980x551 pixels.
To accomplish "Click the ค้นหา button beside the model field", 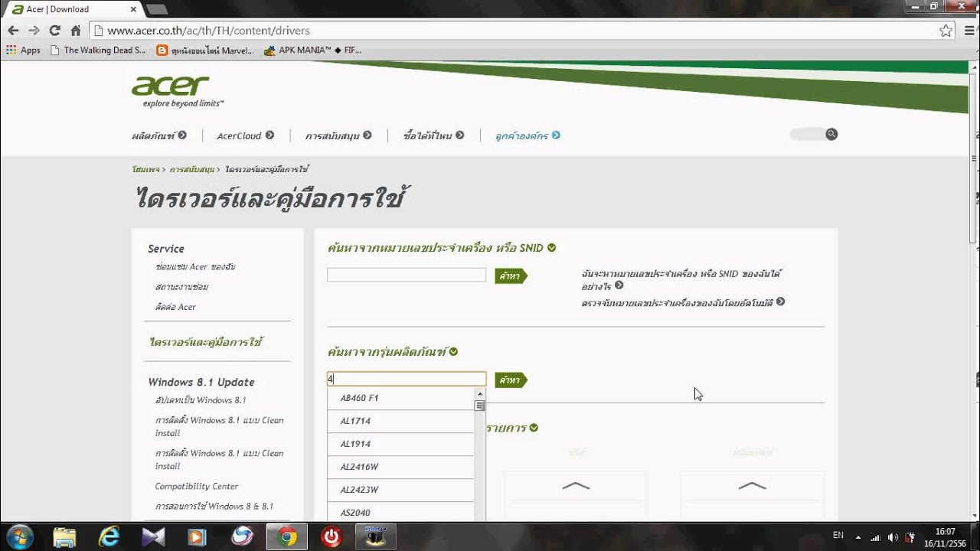I will tap(510, 380).
